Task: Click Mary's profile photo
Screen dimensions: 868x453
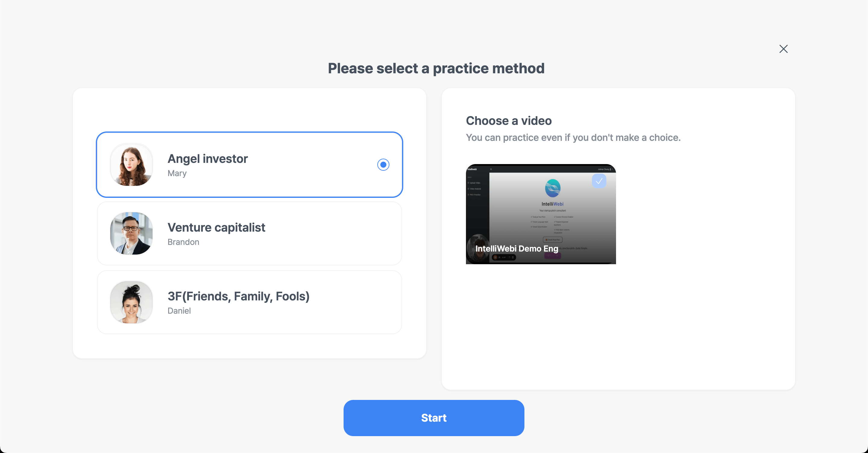Action: 131,165
